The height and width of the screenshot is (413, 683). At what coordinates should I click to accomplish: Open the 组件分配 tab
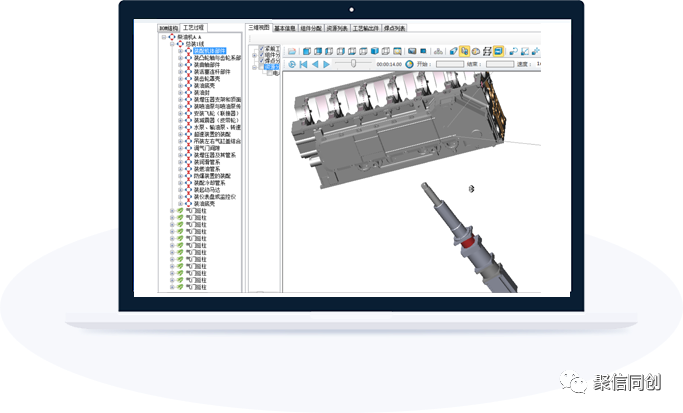click(x=311, y=28)
